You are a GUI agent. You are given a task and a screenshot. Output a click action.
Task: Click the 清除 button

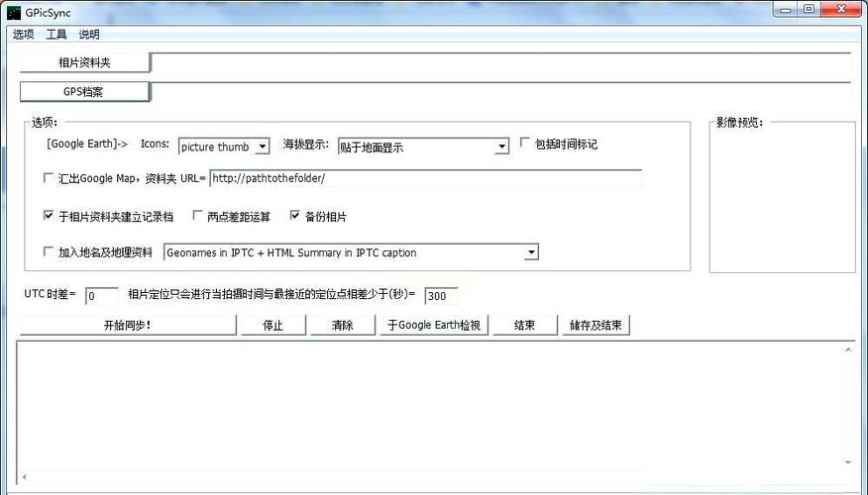(343, 325)
